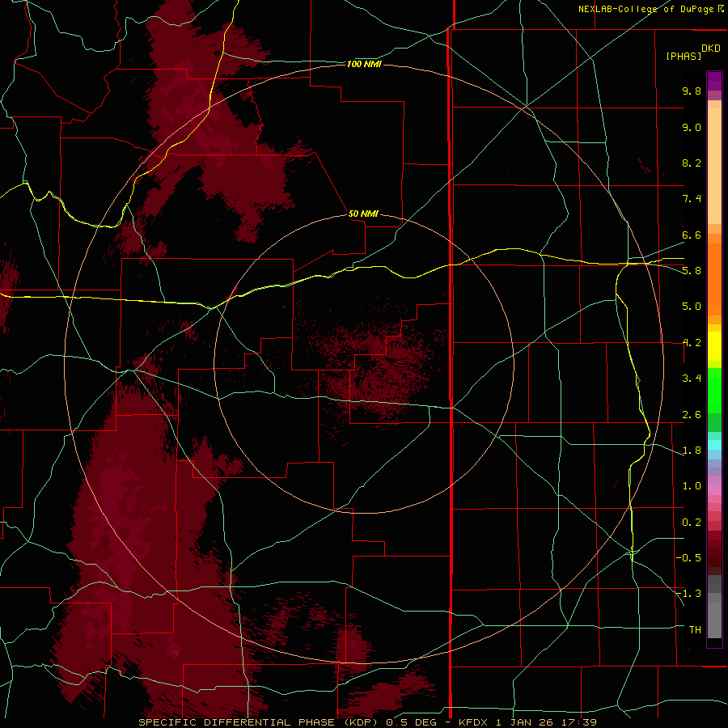This screenshot has width=728, height=728.
Task: Click the pink segment near 1.0
Action: pos(714,490)
